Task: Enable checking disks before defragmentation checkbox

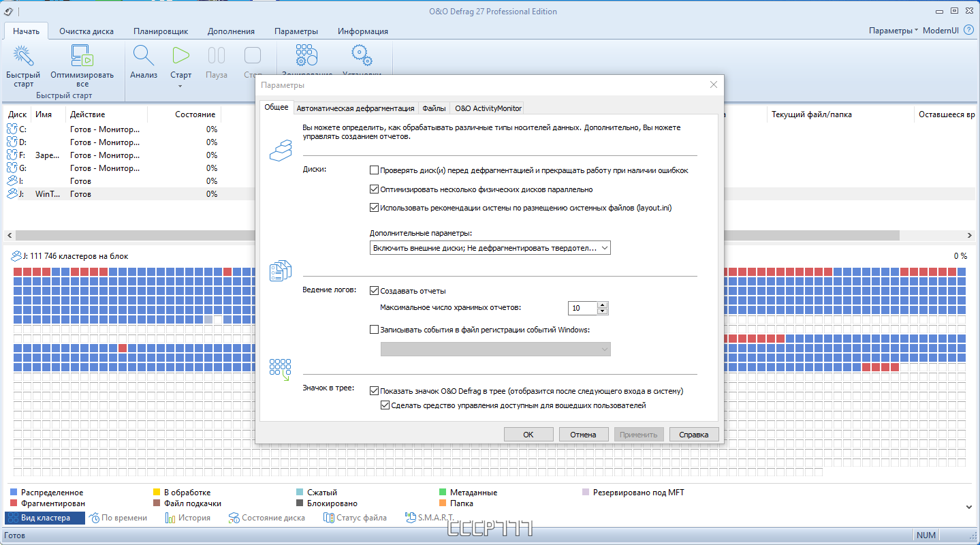Action: (x=374, y=170)
